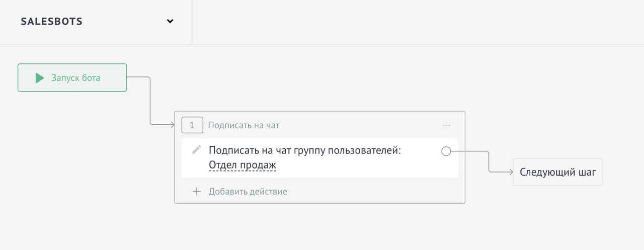Open the three-dots menu of step 1
The height and width of the screenshot is (250, 644).
coord(446,125)
